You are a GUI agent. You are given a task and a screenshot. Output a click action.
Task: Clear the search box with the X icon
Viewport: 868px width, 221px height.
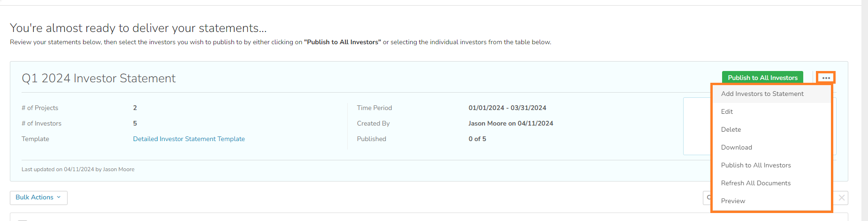[x=842, y=198]
